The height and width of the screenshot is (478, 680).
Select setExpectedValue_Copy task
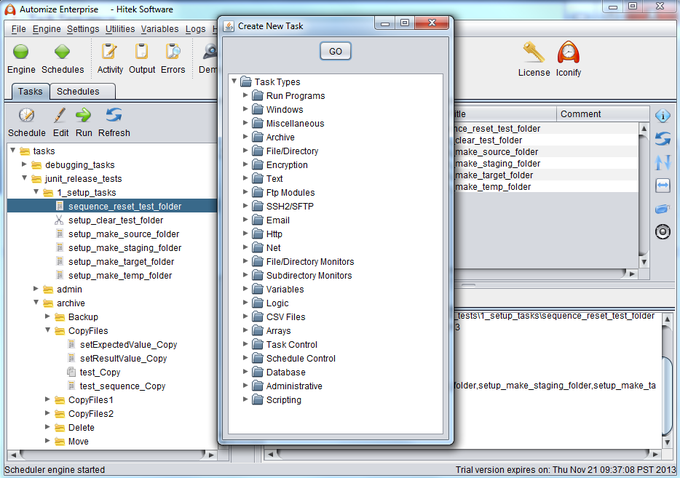click(128, 344)
